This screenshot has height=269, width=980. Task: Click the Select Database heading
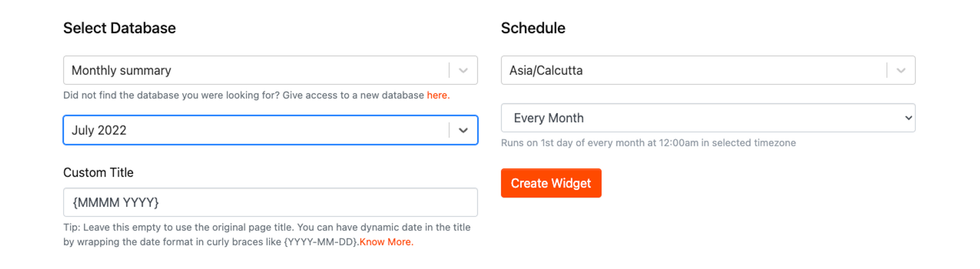point(119,28)
